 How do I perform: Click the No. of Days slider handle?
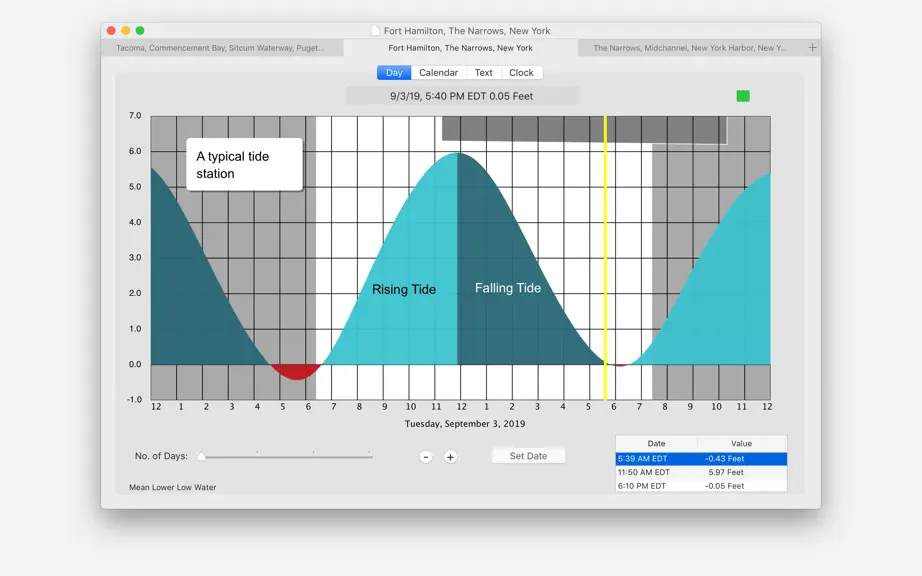click(x=201, y=456)
